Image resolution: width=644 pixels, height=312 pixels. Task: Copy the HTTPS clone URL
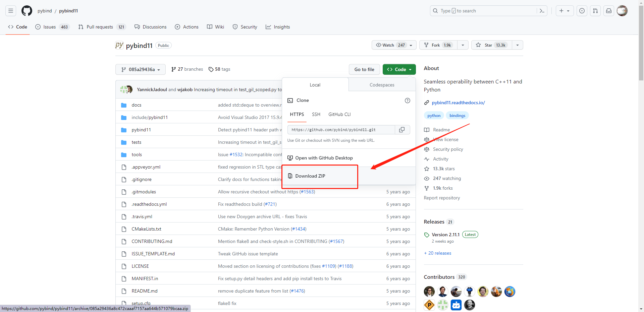[x=402, y=130]
